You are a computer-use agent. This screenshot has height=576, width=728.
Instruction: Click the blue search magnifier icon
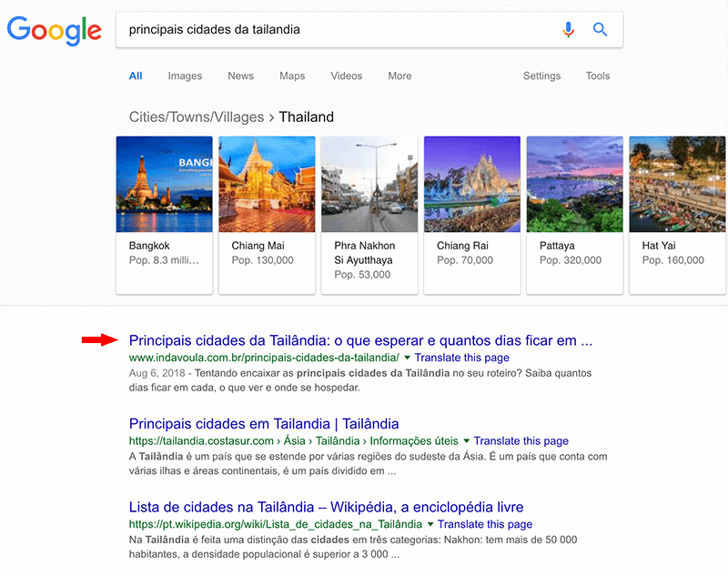click(x=600, y=30)
